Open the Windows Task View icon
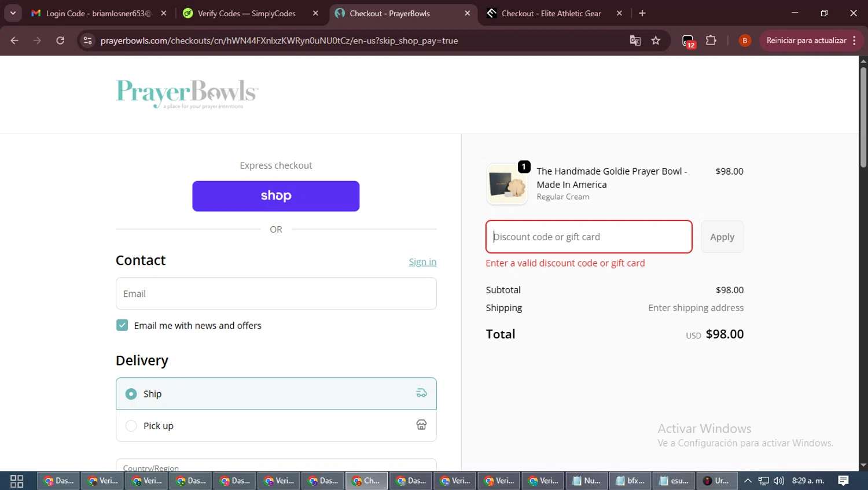868x490 pixels. (17, 481)
